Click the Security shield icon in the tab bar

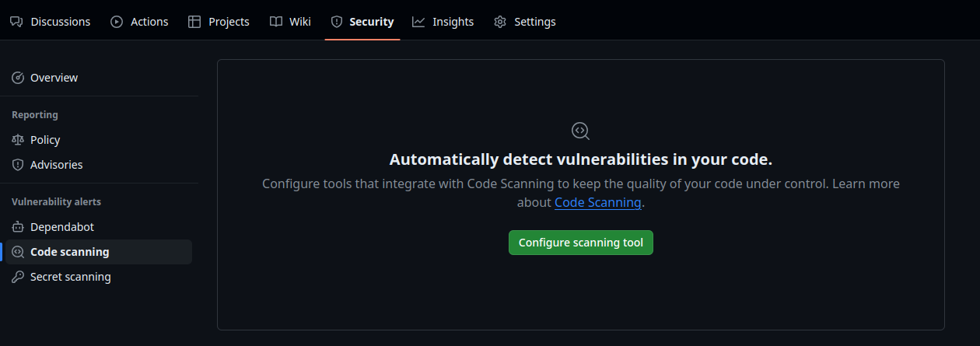pos(337,22)
